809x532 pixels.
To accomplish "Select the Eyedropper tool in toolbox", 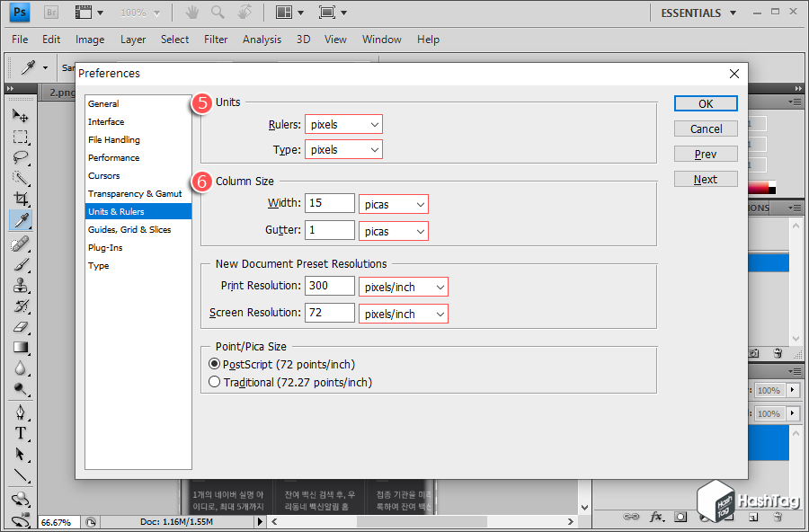I will [x=20, y=220].
